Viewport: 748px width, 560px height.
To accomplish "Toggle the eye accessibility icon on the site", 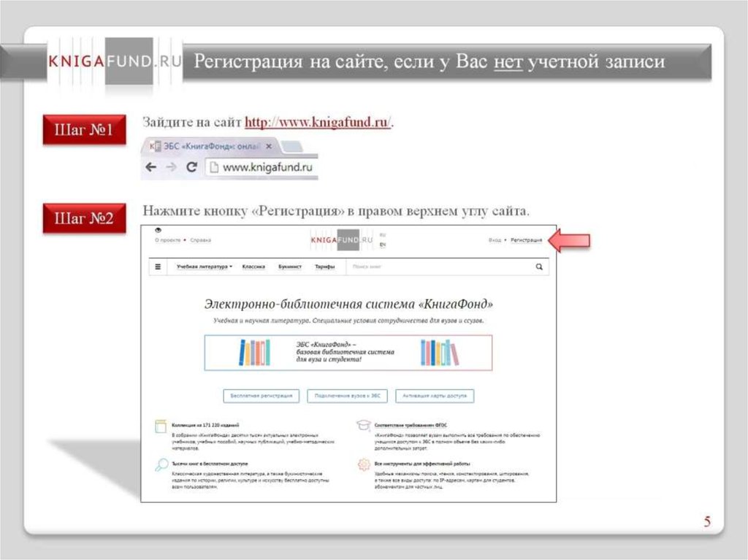I will (x=158, y=231).
